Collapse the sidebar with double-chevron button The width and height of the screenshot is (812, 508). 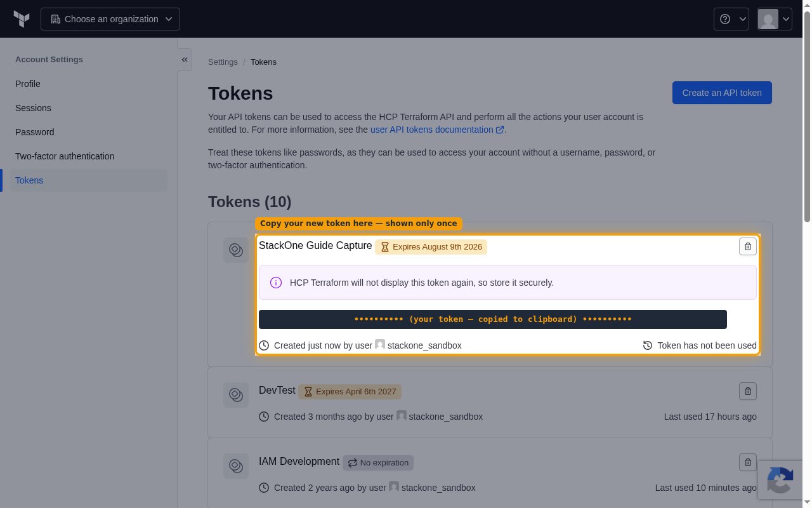[185, 60]
